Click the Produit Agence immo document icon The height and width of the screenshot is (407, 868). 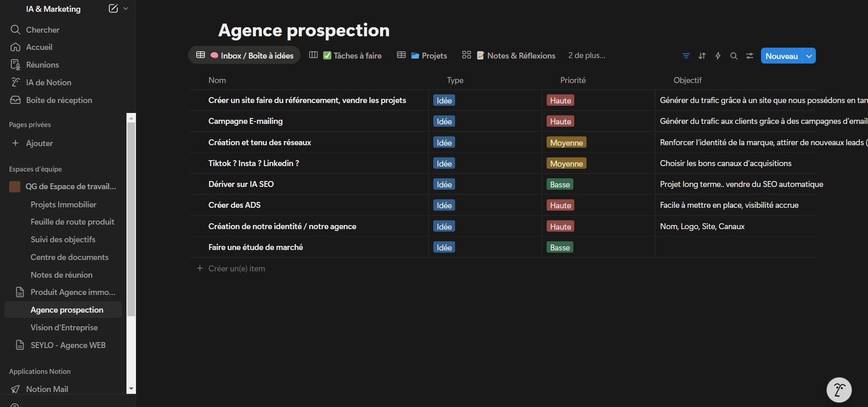click(20, 292)
